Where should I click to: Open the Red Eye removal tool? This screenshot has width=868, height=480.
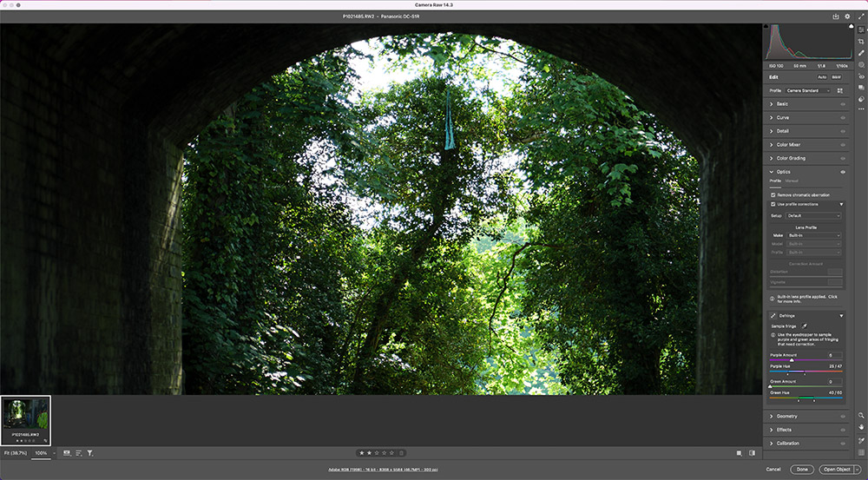click(861, 76)
